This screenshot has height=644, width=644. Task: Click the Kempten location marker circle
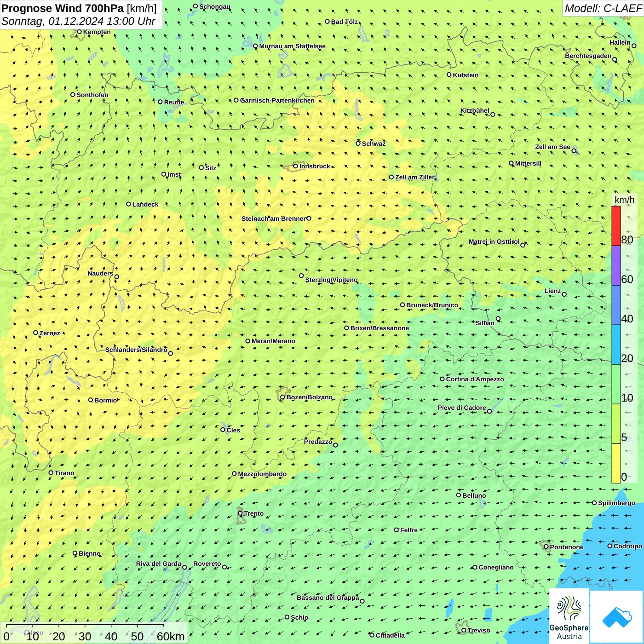point(79,32)
